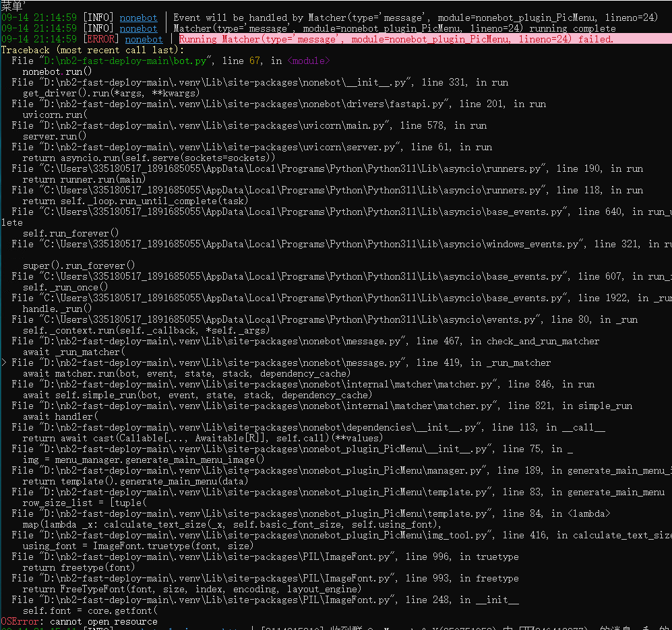Screen dimensions: 672x630
Task: Click message.py line 419 _run_matcher entry
Action: pyautogui.click(x=281, y=363)
